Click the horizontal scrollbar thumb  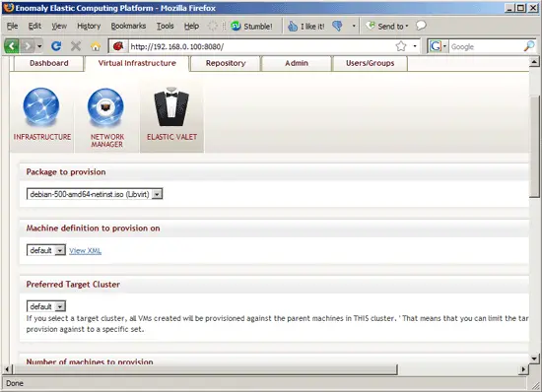(205, 369)
